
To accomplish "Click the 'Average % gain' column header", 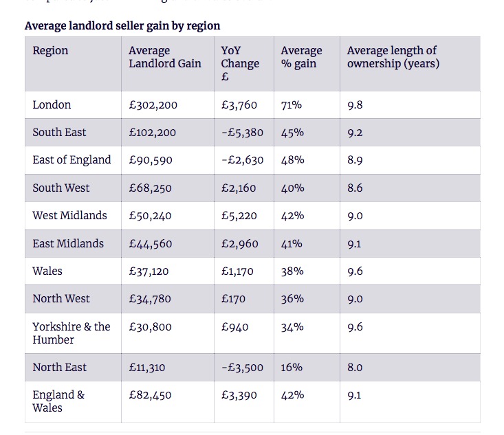I will coord(301,57).
